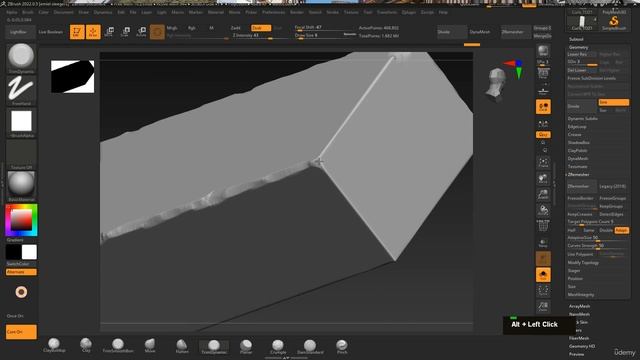Toggle the Solo mode button
640x360 pixels.
tap(543, 275)
